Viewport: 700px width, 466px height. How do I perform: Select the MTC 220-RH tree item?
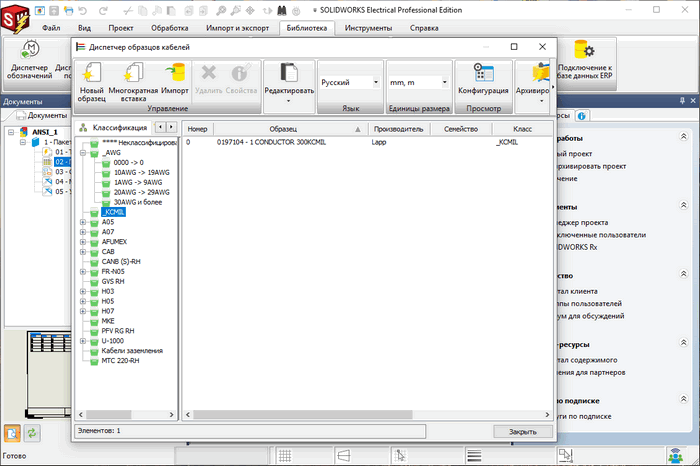coord(120,361)
